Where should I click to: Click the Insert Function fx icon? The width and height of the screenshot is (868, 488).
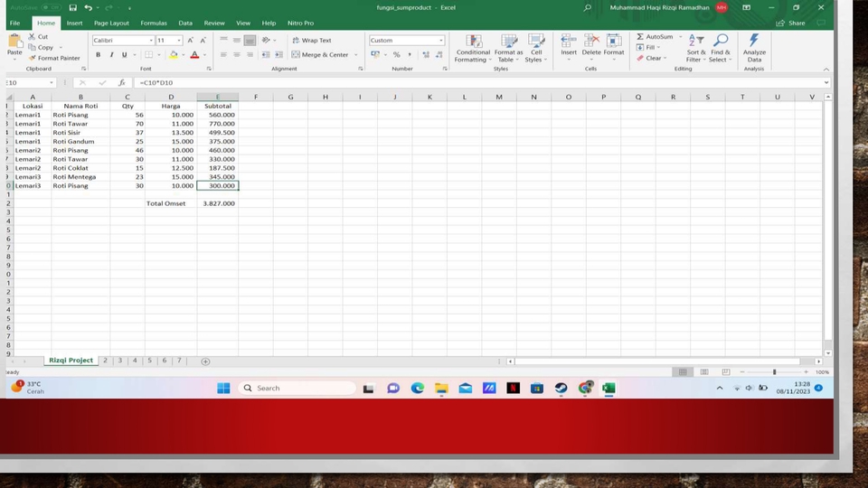pyautogui.click(x=122, y=82)
